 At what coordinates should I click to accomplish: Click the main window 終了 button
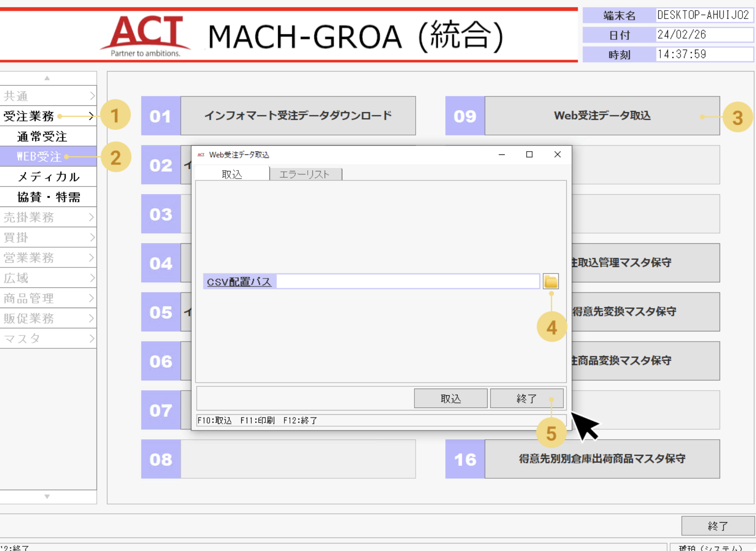click(718, 526)
